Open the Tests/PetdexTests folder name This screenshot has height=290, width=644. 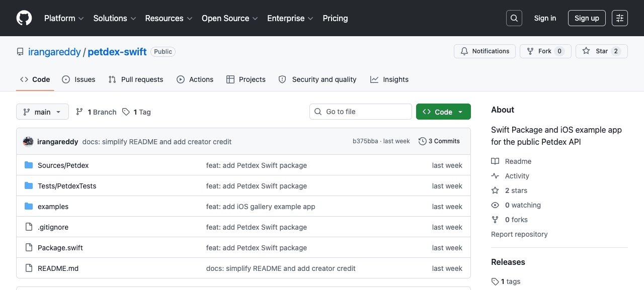coord(67,186)
